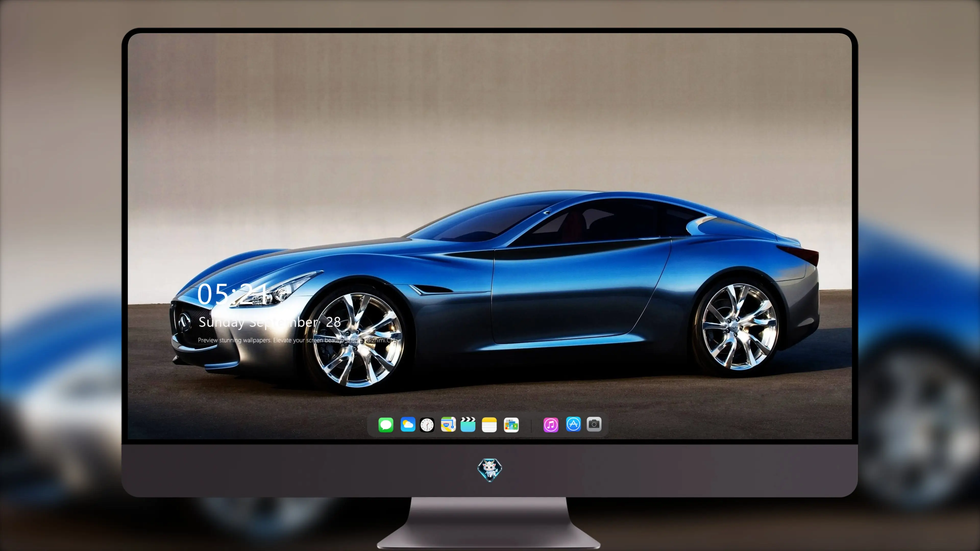Open the blue App Store icon
980x551 pixels.
click(x=573, y=424)
